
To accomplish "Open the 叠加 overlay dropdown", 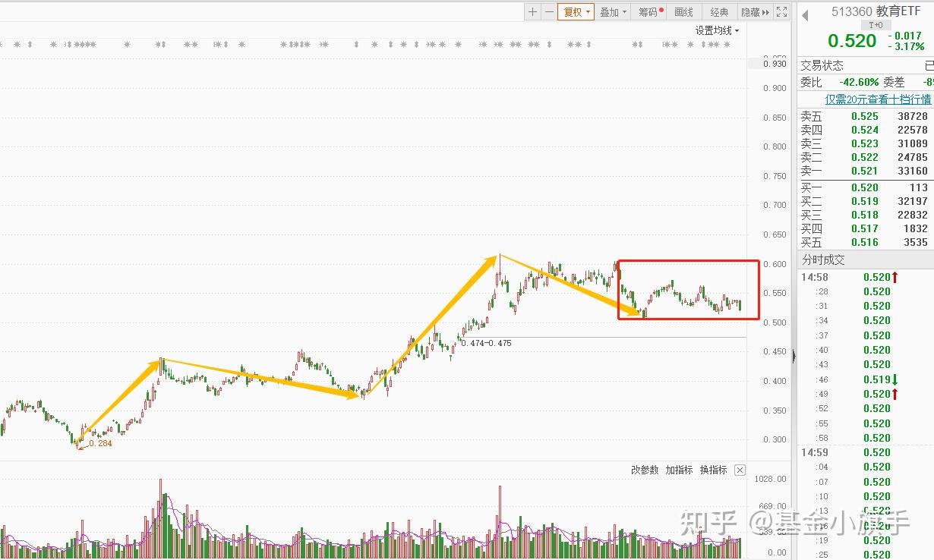I will click(x=613, y=11).
